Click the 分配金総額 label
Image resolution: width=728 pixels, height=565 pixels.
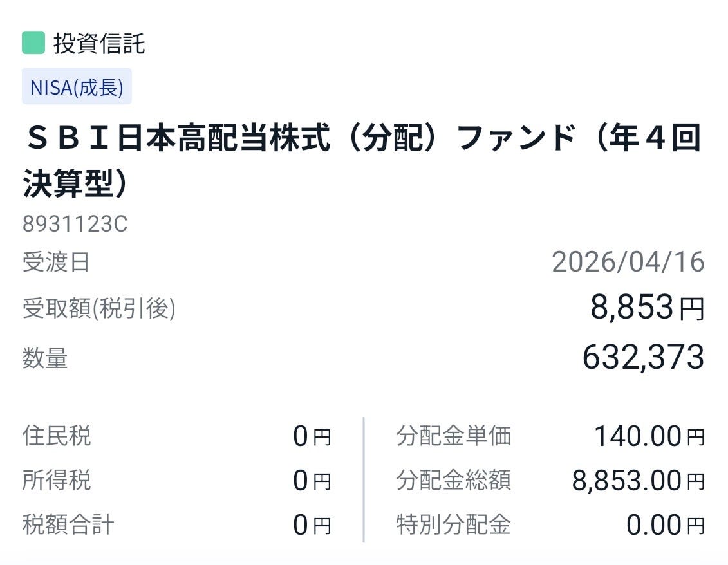[x=454, y=480]
